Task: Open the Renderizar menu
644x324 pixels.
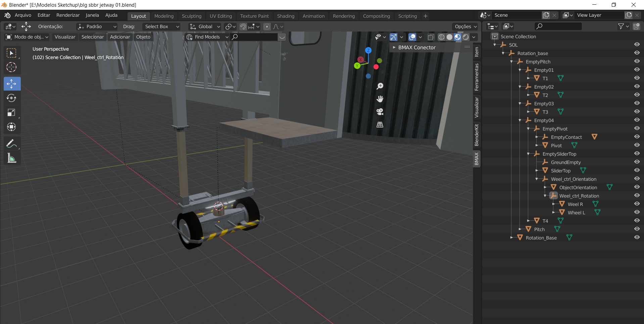Action: [68, 15]
